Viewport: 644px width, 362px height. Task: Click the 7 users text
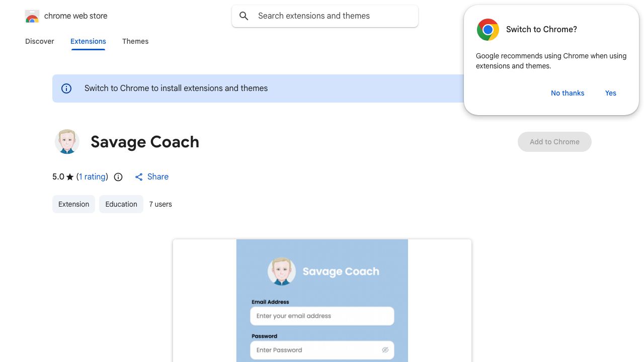point(160,204)
